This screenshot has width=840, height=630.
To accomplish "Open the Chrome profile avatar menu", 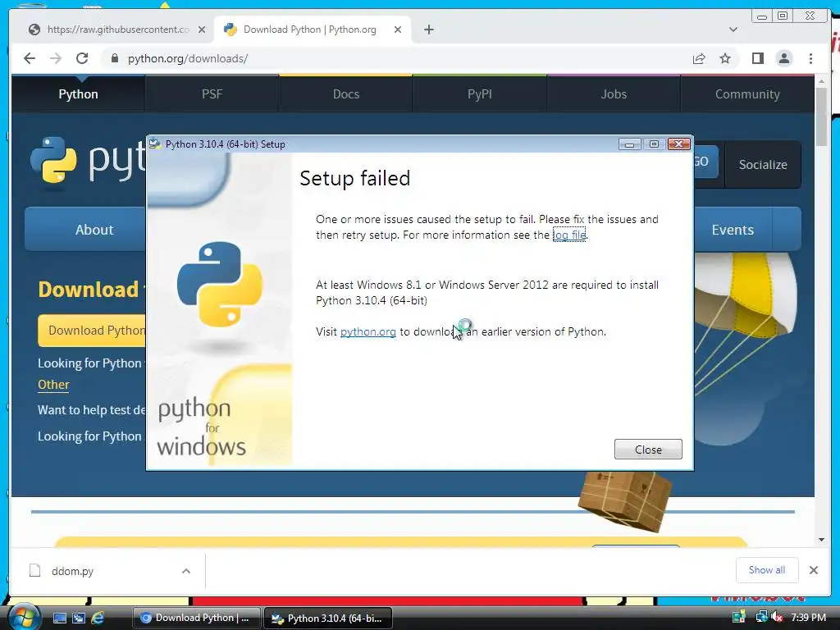I will (x=784, y=58).
